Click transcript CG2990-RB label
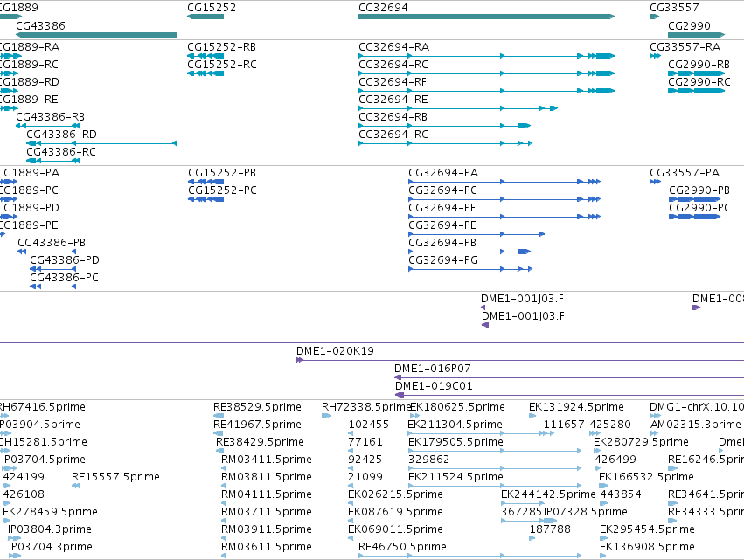The image size is (744, 560). click(x=699, y=65)
